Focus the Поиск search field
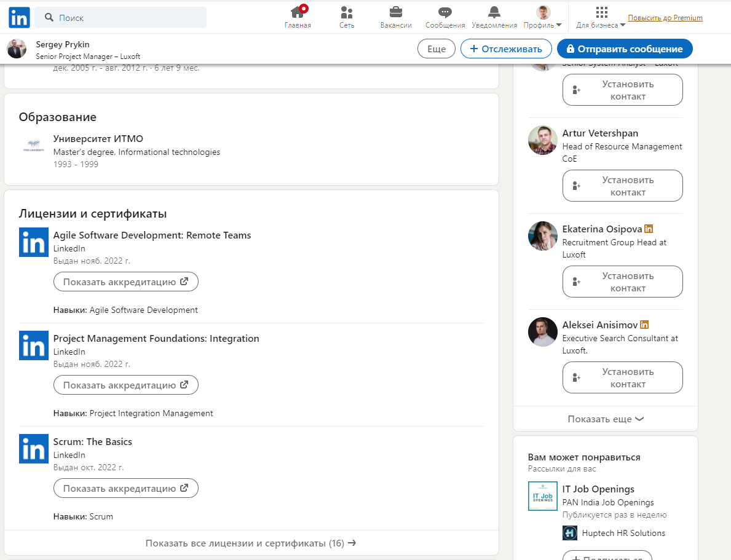This screenshot has height=560, width=731. (121, 17)
